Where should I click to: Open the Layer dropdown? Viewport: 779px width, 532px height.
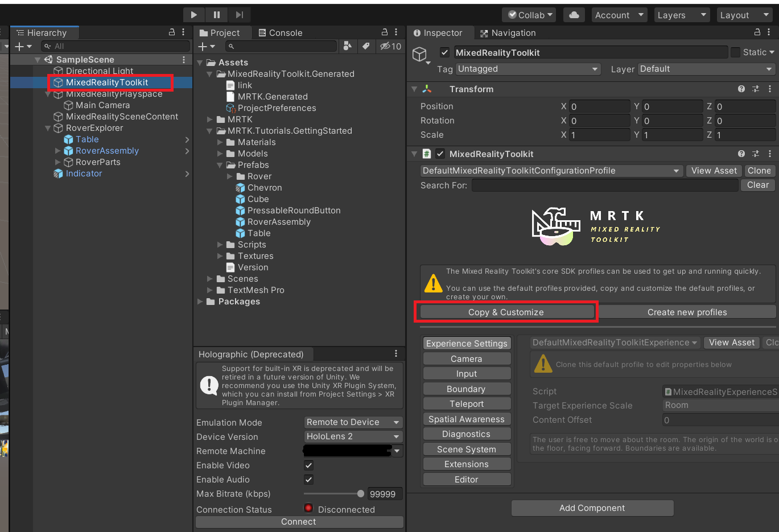(x=707, y=69)
